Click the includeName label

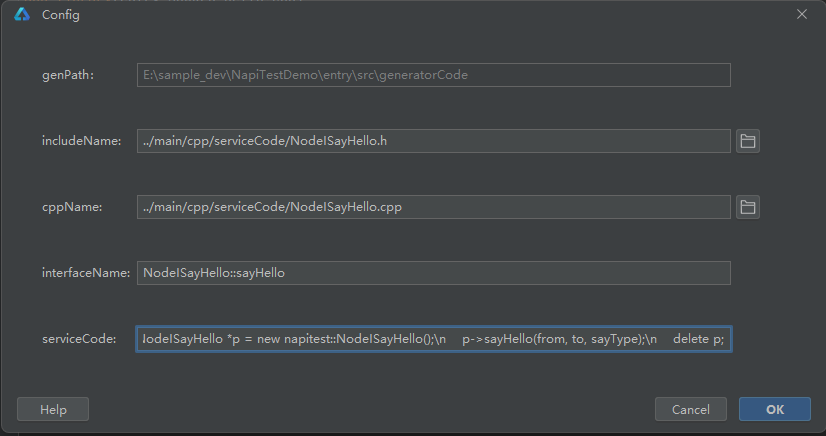click(80, 141)
